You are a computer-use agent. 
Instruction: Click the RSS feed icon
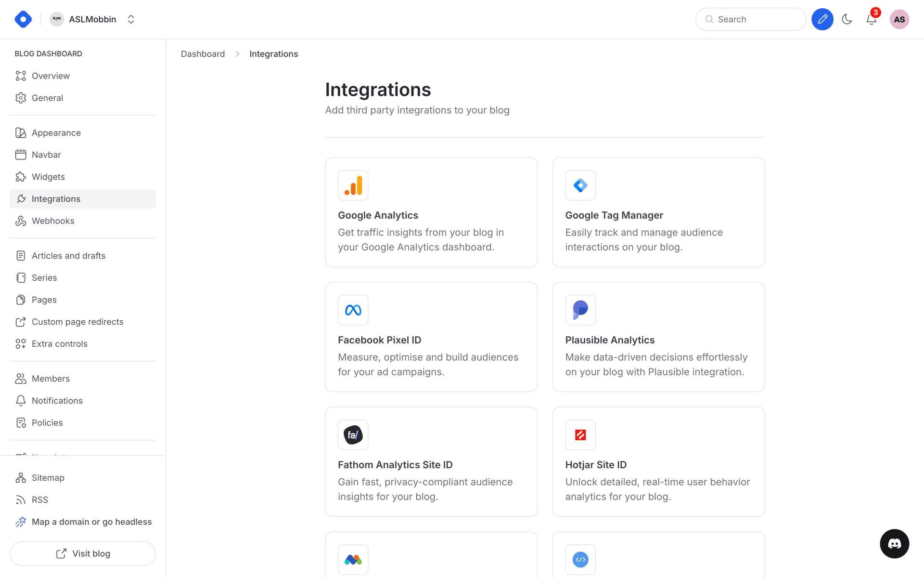pyautogui.click(x=21, y=500)
